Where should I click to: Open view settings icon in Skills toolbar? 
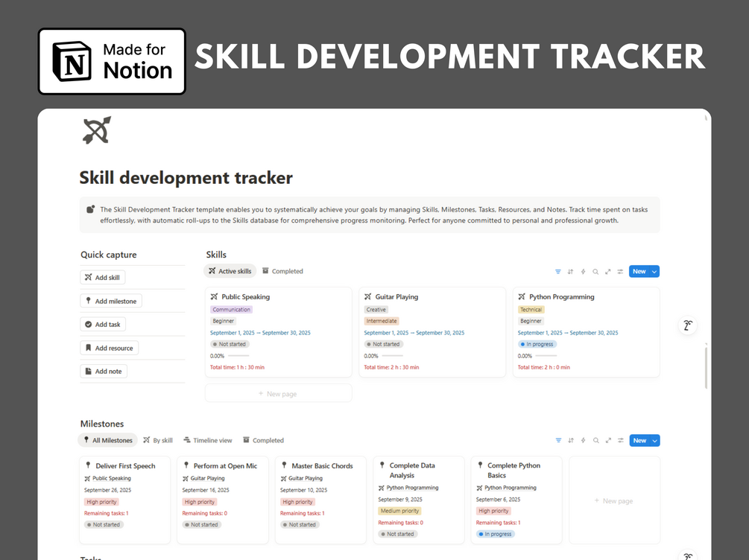coord(620,272)
